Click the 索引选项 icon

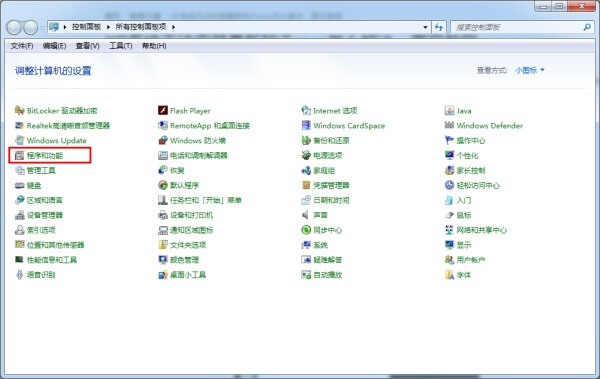[20, 230]
